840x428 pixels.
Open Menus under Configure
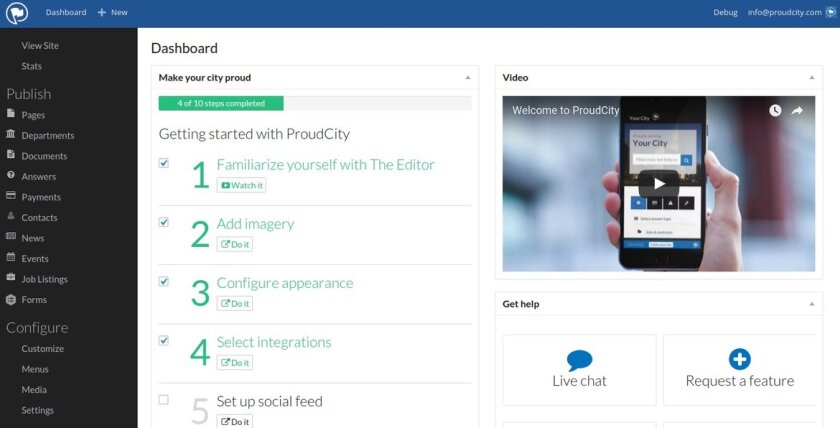click(x=35, y=369)
